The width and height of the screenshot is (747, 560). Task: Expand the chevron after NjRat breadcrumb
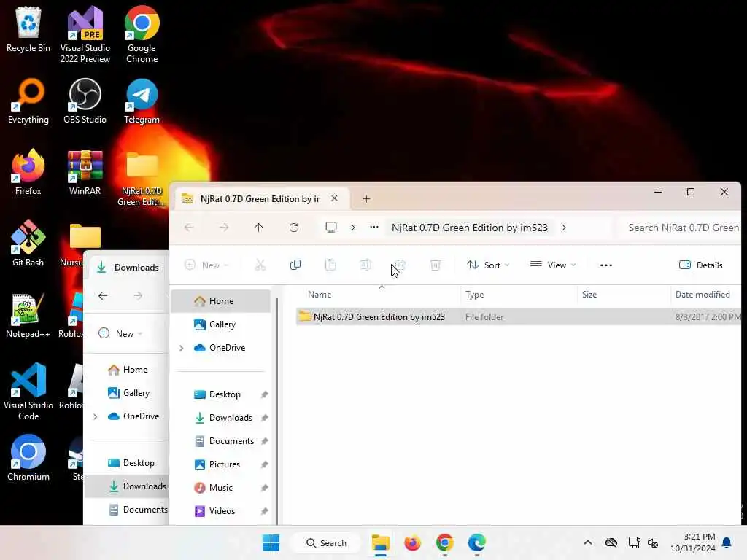[564, 227]
